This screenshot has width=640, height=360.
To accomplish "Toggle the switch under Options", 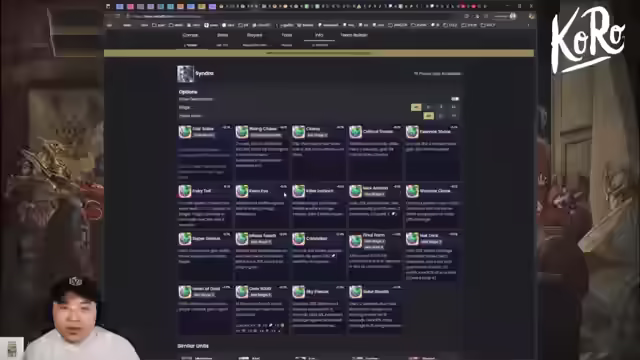I will tap(455, 99).
